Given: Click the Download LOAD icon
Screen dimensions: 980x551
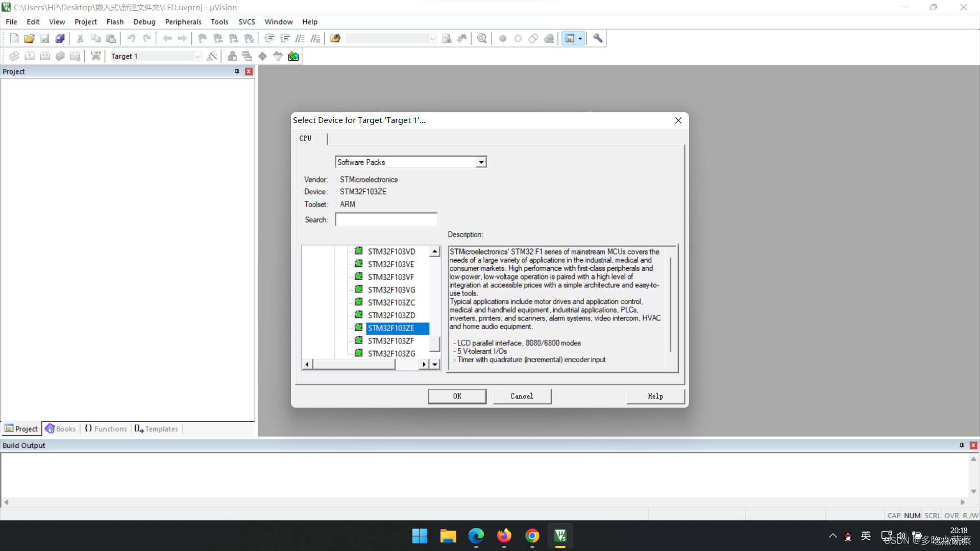Looking at the screenshot, I should pyautogui.click(x=95, y=56).
